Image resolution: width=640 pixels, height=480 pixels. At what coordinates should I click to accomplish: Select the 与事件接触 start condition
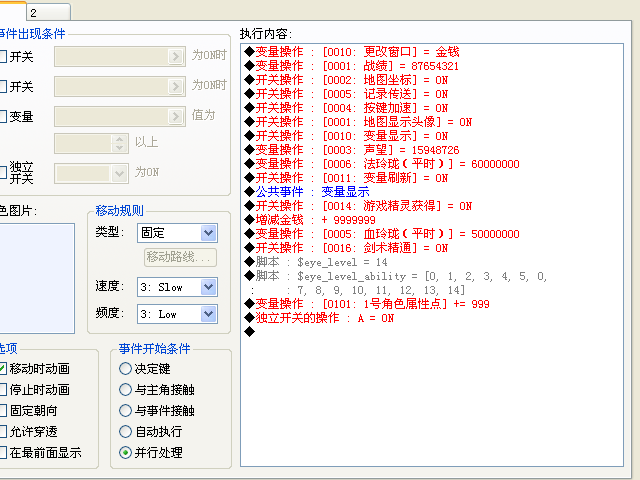(x=125, y=411)
